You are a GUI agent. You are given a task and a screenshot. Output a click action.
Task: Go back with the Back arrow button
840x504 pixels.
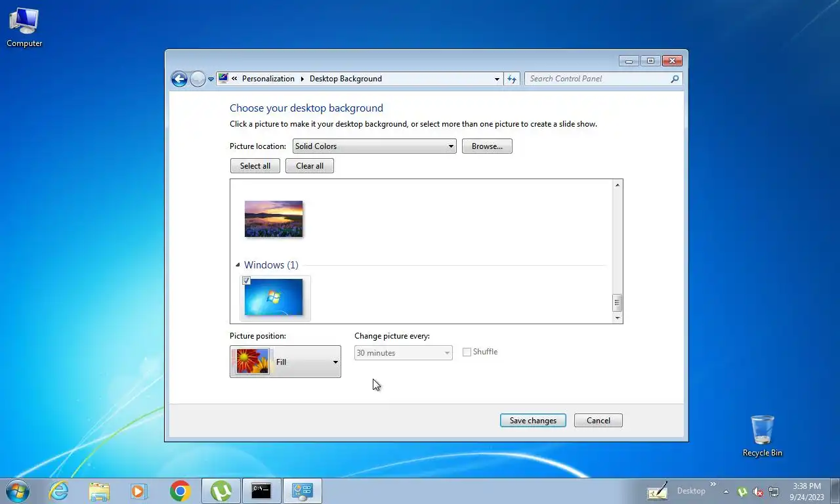point(179,79)
